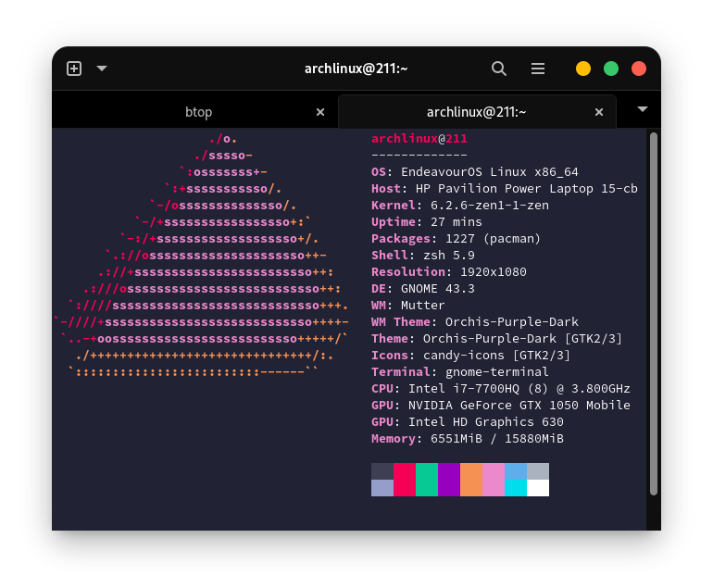The width and height of the screenshot is (713, 588).
Task: Close window with the red button
Action: pyautogui.click(x=639, y=69)
